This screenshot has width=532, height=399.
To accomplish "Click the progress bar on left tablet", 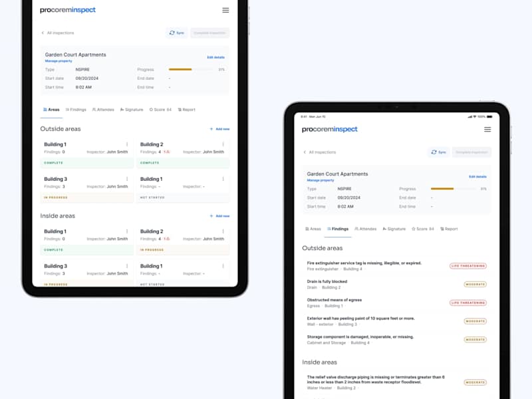I will tap(192, 69).
